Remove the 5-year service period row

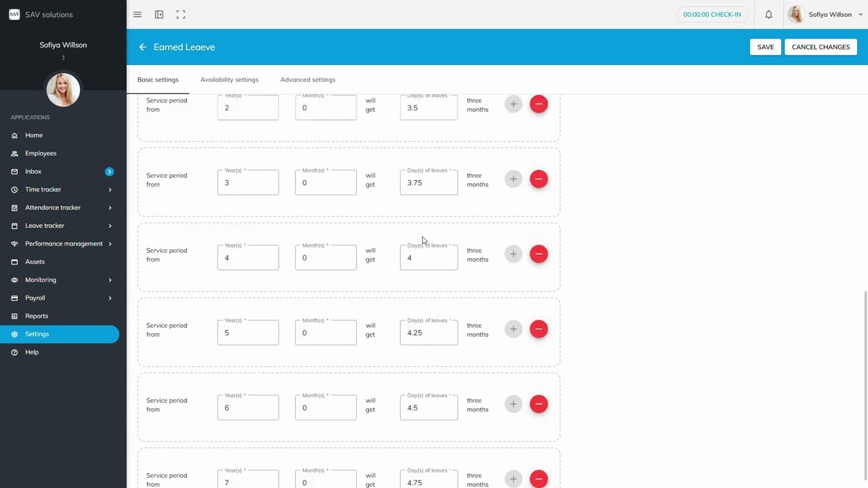538,329
